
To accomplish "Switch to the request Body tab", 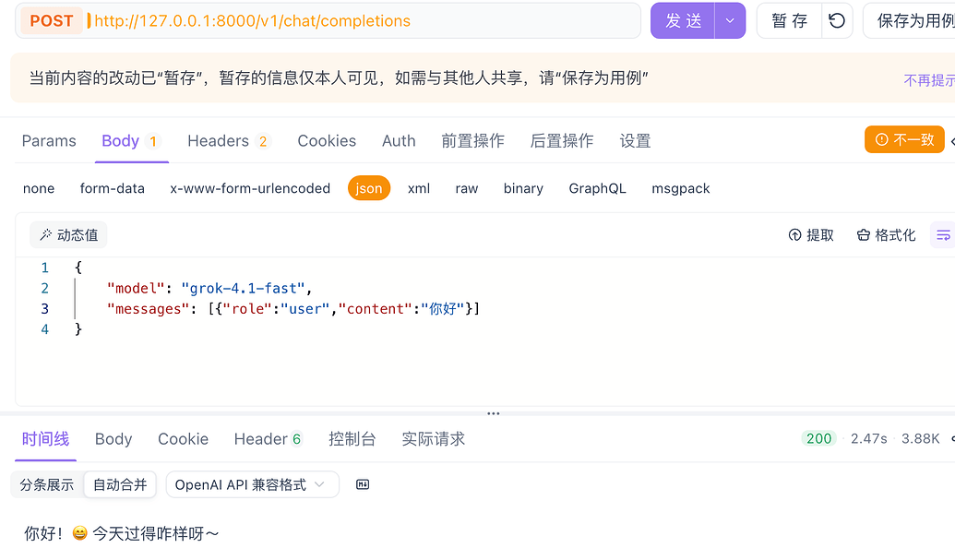I will click(131, 141).
